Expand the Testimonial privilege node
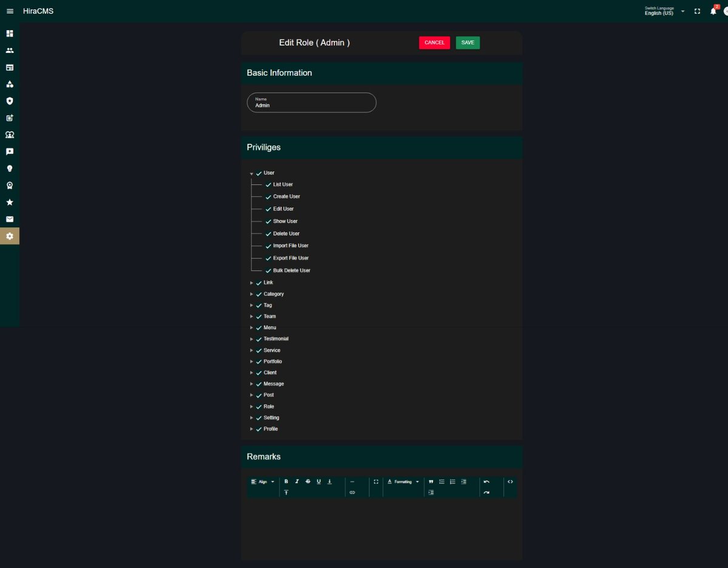The image size is (728, 568). tap(252, 339)
